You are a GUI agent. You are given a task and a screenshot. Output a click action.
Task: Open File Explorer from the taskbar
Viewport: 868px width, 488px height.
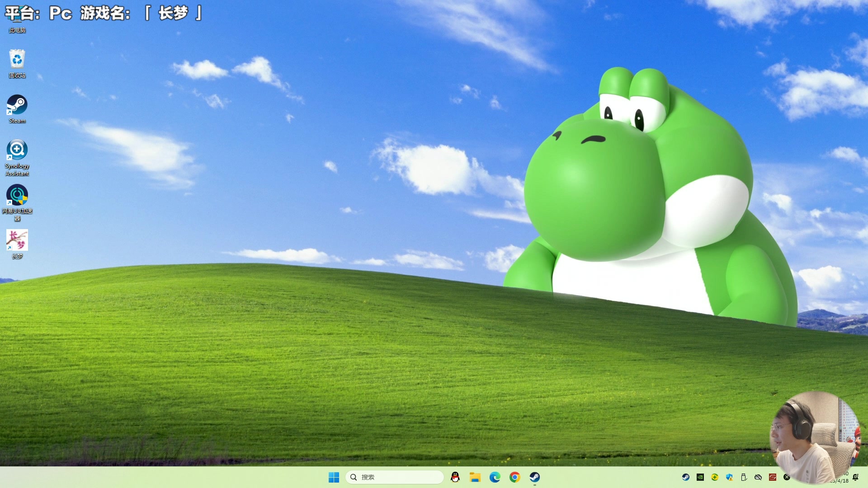click(475, 477)
